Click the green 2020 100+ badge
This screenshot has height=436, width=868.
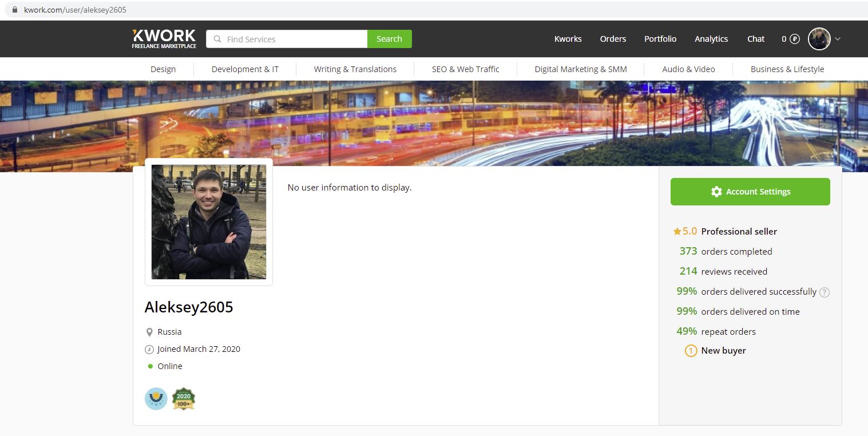(184, 399)
